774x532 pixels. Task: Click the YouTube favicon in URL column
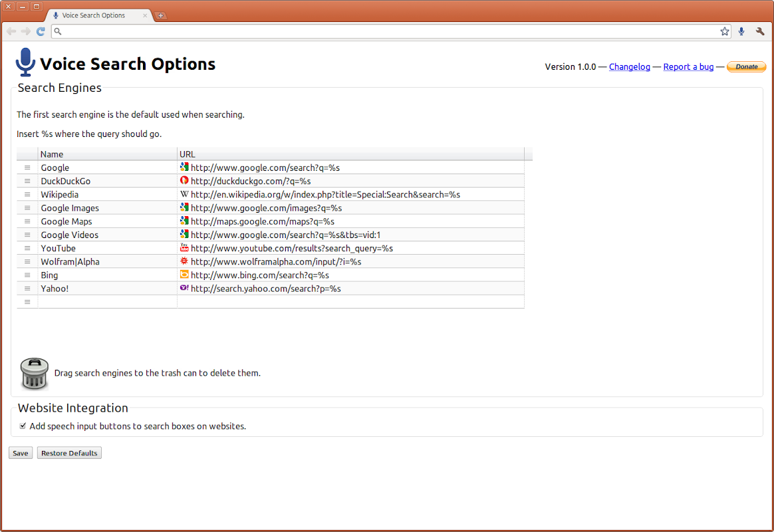point(184,247)
